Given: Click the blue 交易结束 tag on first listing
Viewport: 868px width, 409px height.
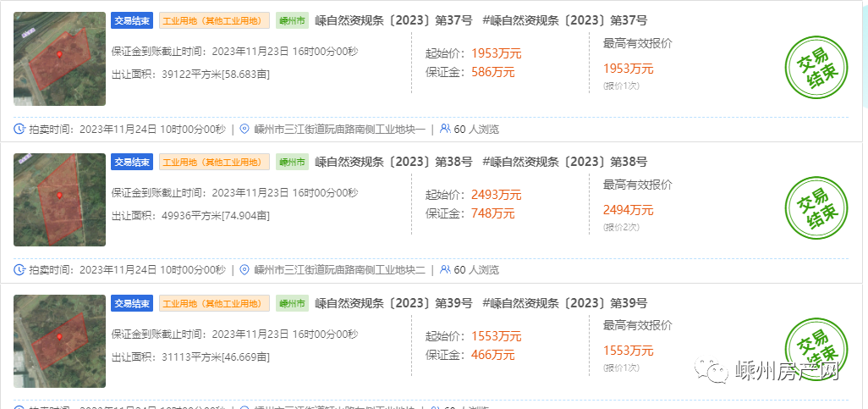Looking at the screenshot, I should coord(131,20).
